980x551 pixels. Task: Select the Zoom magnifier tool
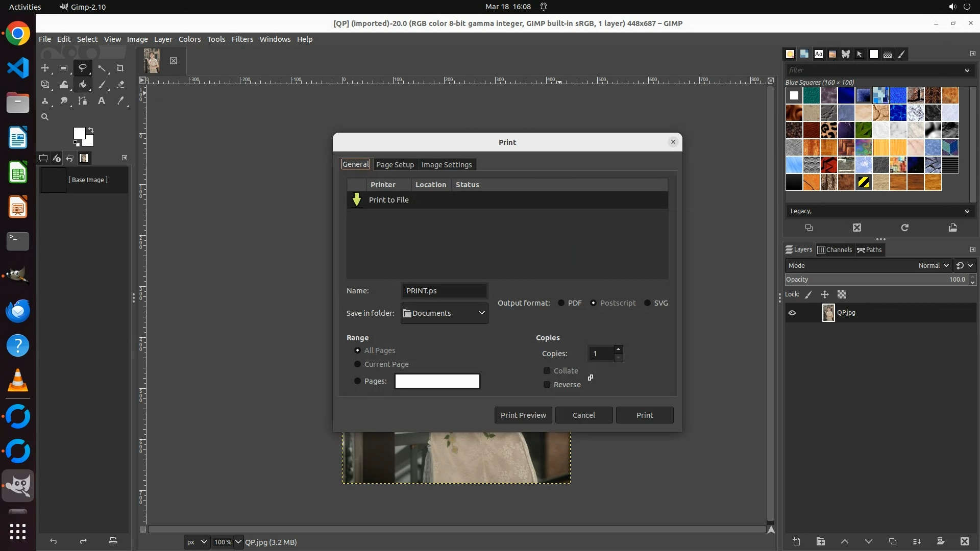45,117
